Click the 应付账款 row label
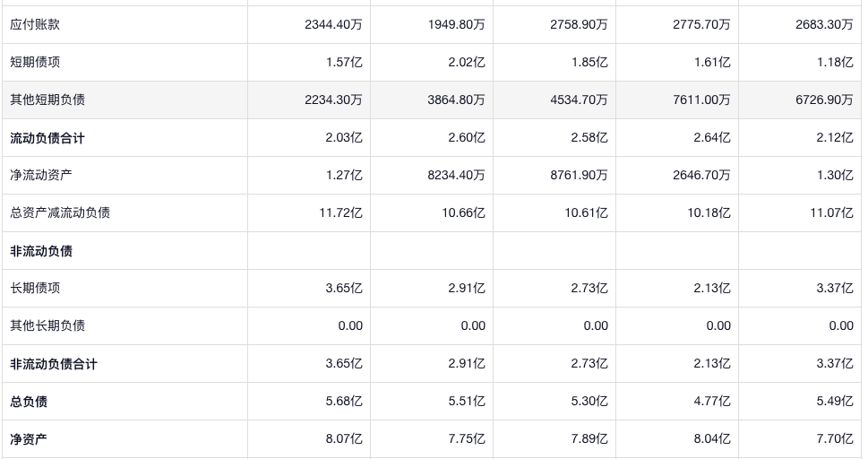This screenshot has height=459, width=868. click(36, 25)
